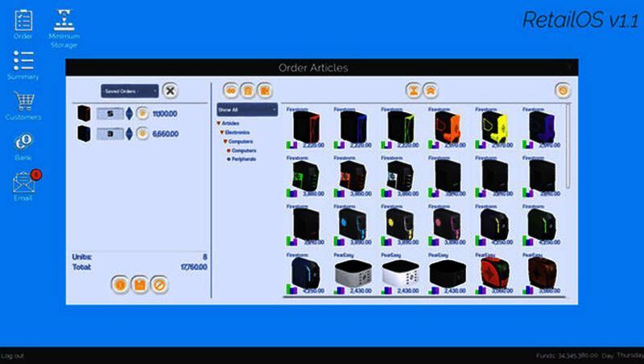Open the Show All filter dropdown
Screen dimensions: 644x364
coord(247,109)
